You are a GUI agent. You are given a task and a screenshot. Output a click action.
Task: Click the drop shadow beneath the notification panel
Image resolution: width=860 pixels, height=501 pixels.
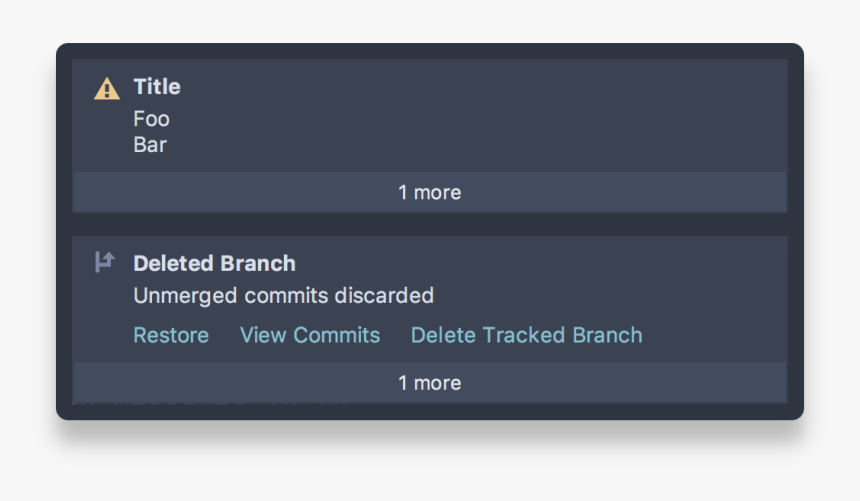click(x=429, y=435)
